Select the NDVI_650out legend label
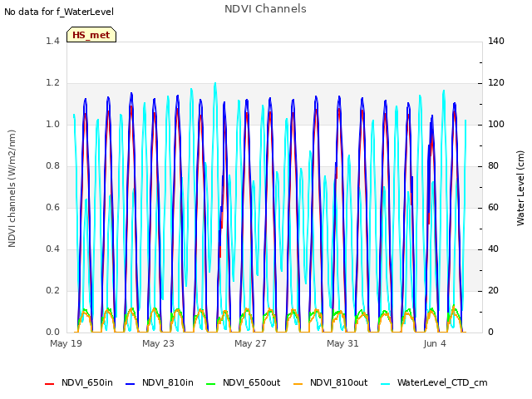Image resolution: width=532 pixels, height=399 pixels. [251, 382]
